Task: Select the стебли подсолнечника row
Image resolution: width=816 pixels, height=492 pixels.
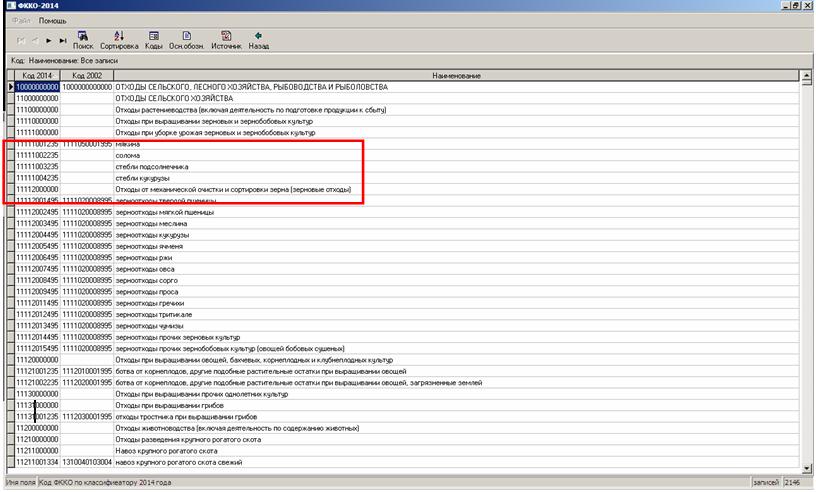Action: point(151,166)
